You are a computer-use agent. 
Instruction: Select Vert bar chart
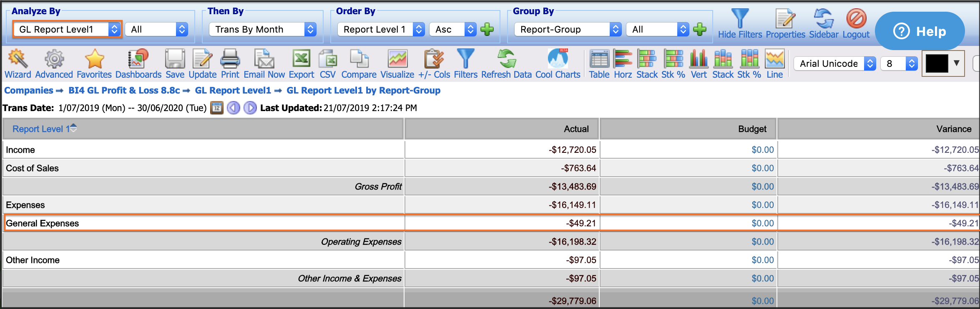click(699, 63)
